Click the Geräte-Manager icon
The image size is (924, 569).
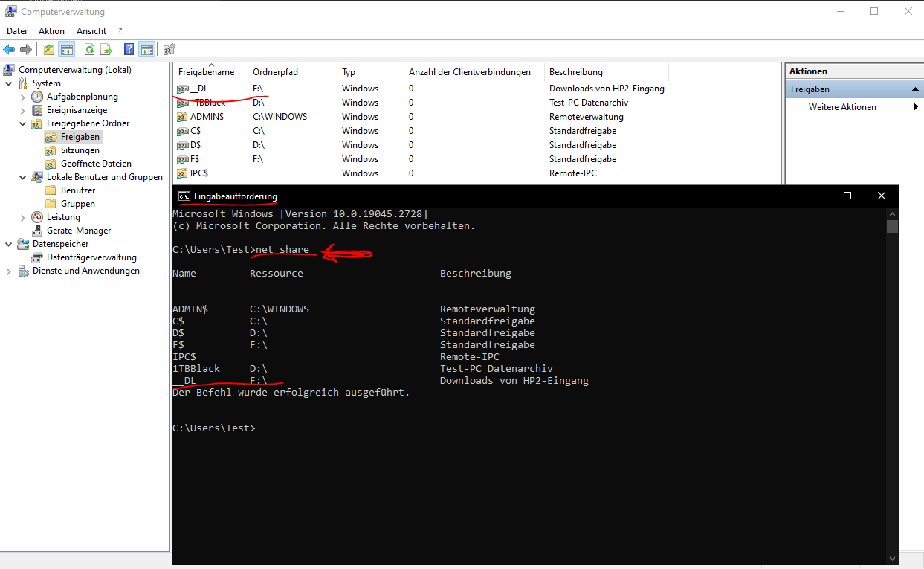[x=37, y=231]
